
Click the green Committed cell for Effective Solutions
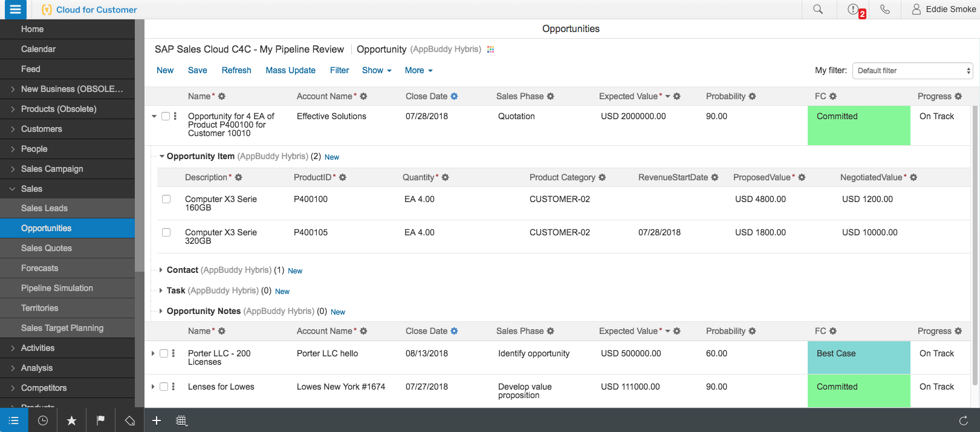pos(859,126)
